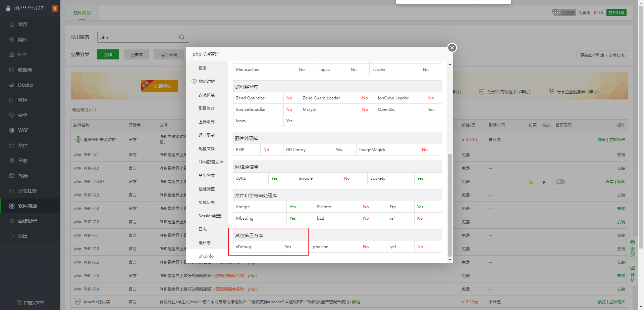
Task: Click the FTP icon in the sidebar
Action: pyautogui.click(x=12, y=55)
